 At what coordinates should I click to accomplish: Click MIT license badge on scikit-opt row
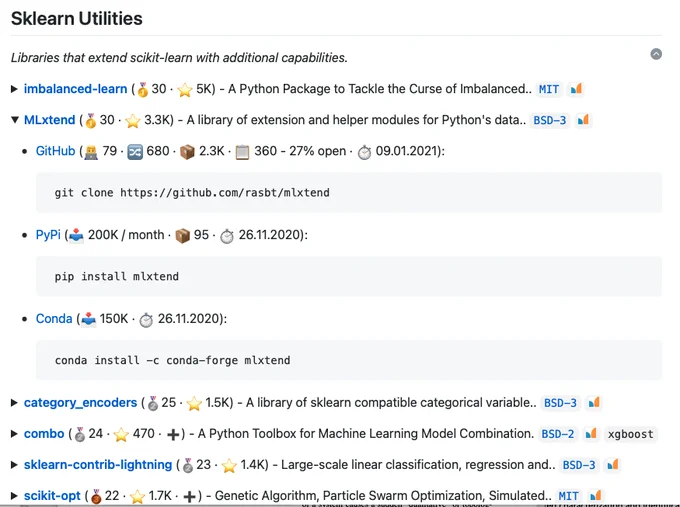[x=569, y=496]
